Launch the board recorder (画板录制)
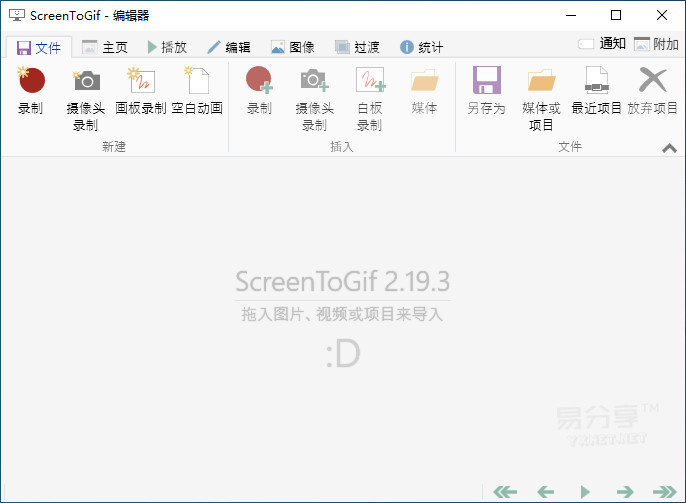The height and width of the screenshot is (503, 686). coord(141,90)
